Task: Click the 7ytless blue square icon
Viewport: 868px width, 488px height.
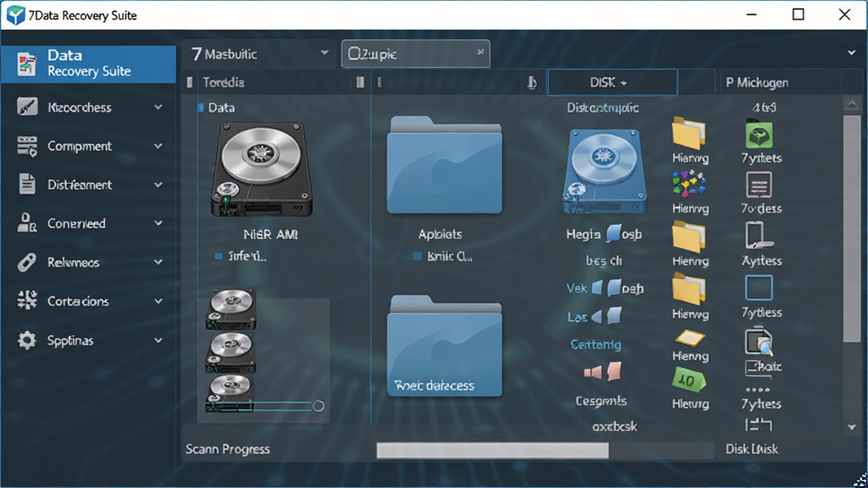Action: [x=759, y=288]
